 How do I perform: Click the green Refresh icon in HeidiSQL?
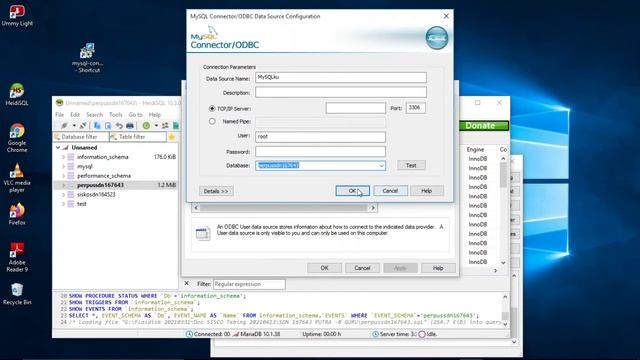tap(146, 126)
